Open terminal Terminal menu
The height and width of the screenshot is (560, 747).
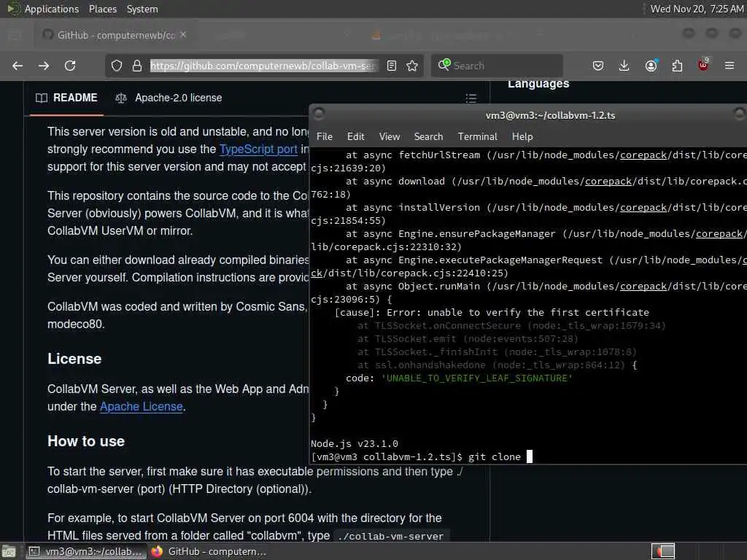click(477, 136)
